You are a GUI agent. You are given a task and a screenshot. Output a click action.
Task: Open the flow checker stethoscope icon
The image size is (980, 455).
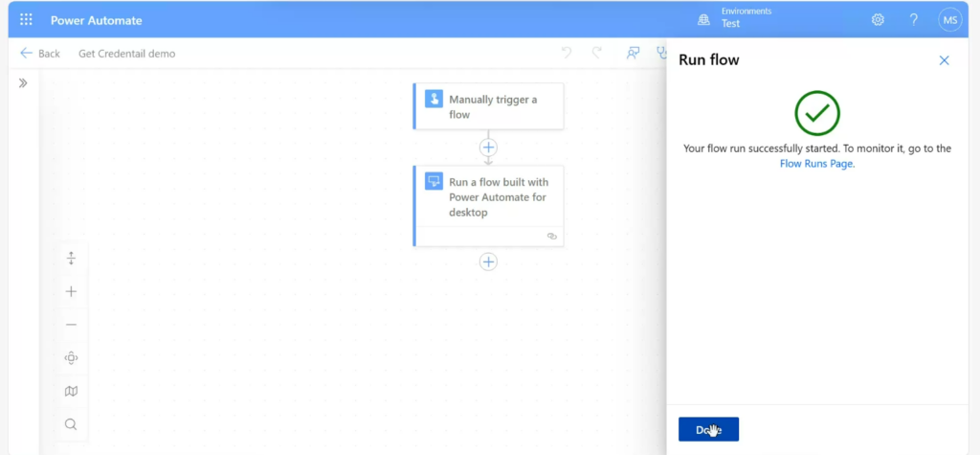tap(661, 54)
